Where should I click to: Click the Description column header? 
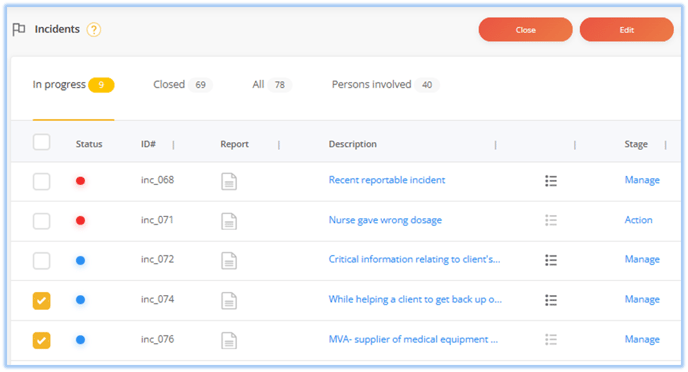coord(353,144)
